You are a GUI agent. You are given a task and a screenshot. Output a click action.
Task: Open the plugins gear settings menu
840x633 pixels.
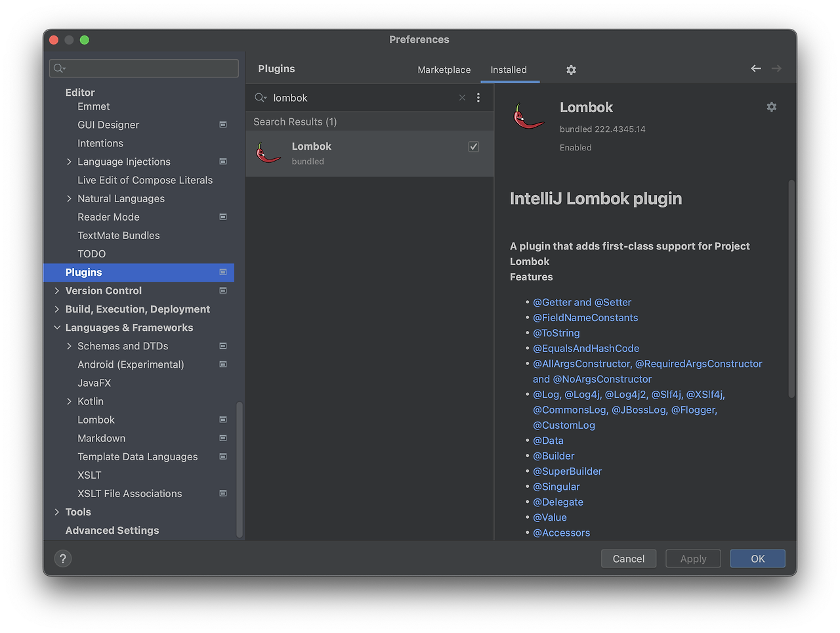click(x=571, y=70)
